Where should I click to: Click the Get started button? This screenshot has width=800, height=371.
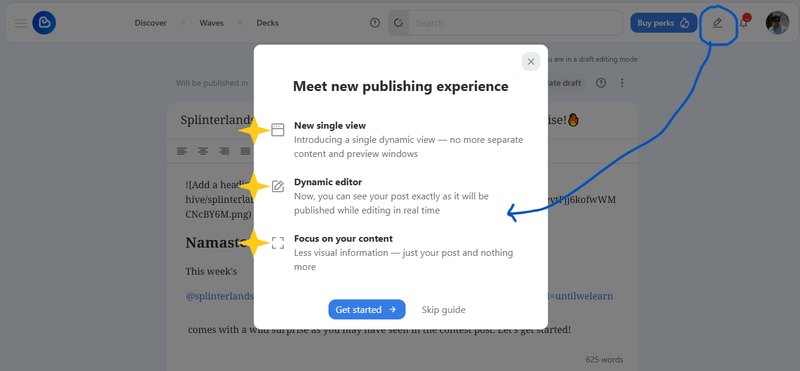pyautogui.click(x=366, y=309)
